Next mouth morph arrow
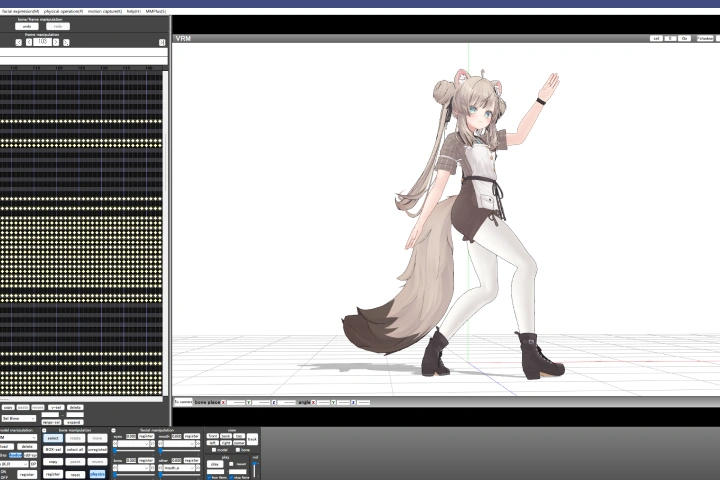 click(x=198, y=444)
